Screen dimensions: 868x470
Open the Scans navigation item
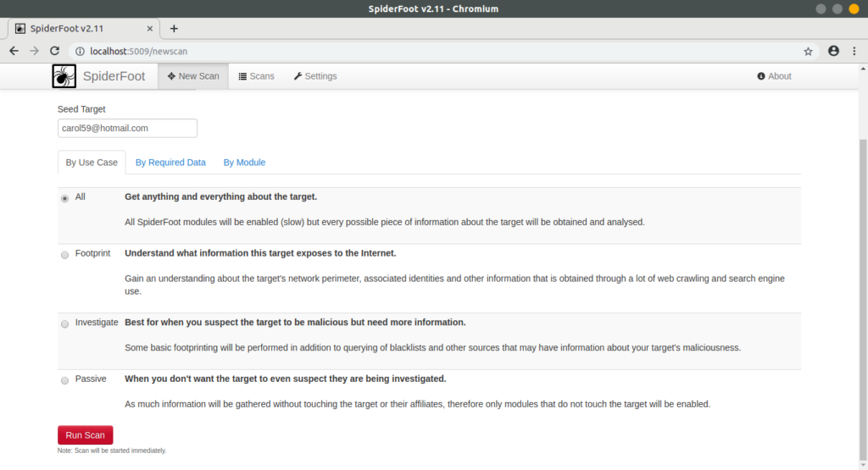coord(256,76)
